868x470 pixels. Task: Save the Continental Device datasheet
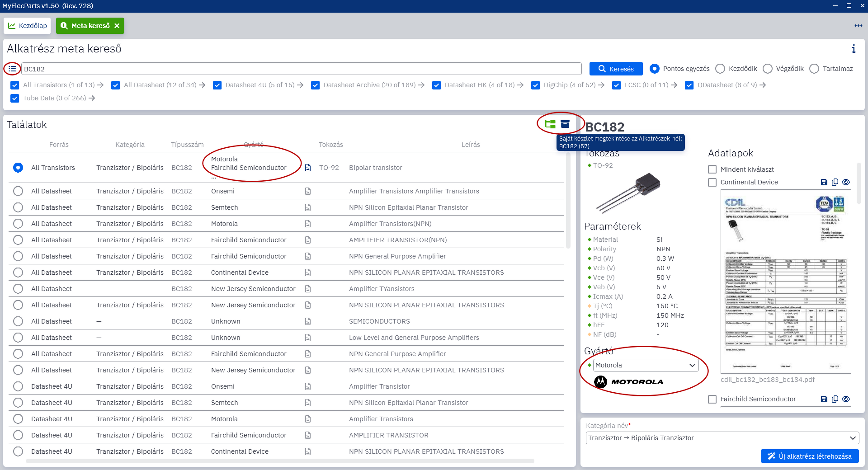(824, 182)
